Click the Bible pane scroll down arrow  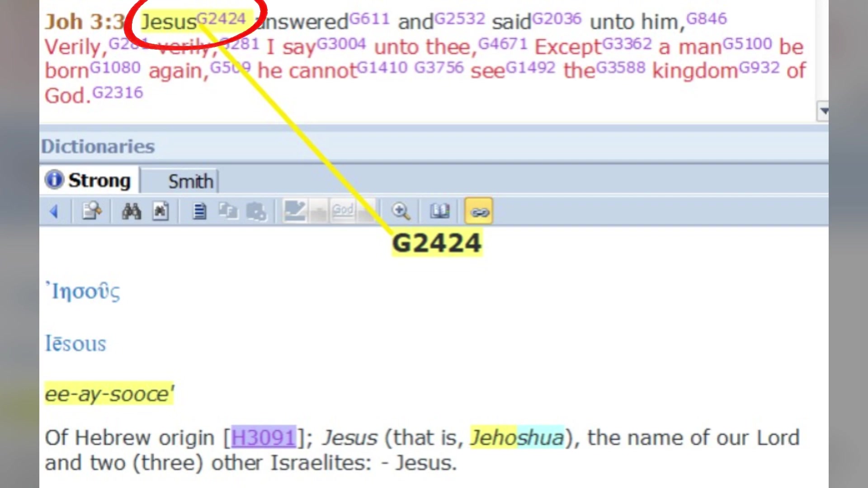tap(824, 111)
